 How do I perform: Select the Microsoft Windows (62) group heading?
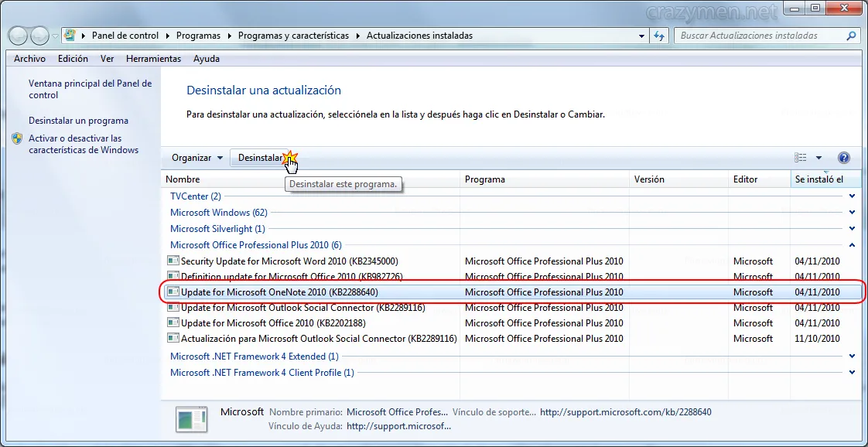[219, 213]
